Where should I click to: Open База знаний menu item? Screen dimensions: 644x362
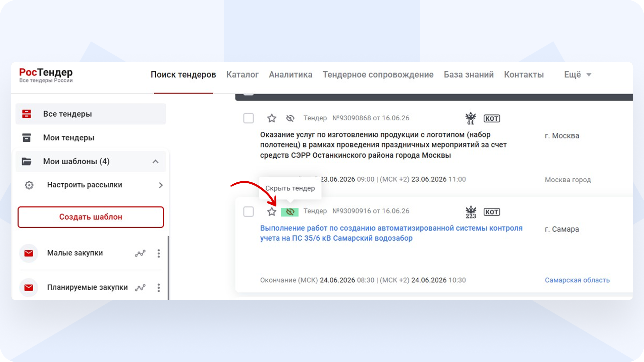[x=469, y=75]
